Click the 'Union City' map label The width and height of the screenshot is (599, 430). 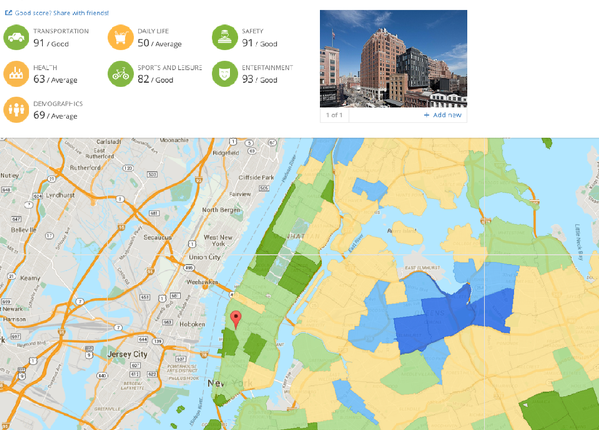click(204, 257)
